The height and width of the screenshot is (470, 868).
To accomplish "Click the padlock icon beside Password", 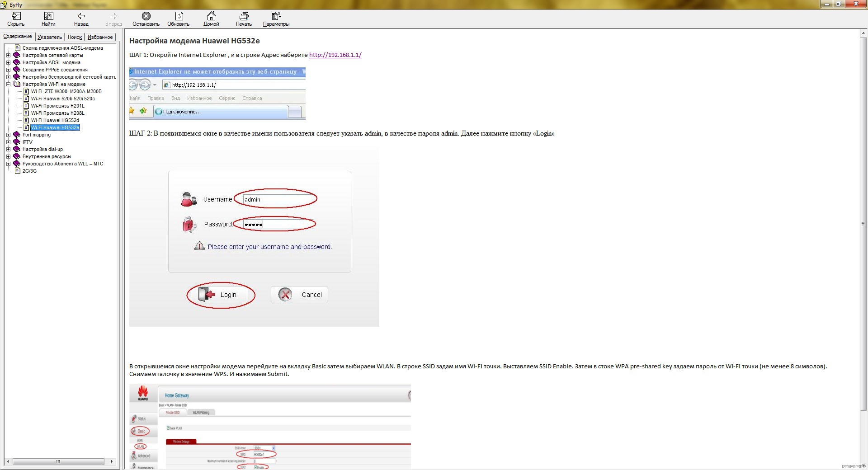I will click(x=189, y=224).
